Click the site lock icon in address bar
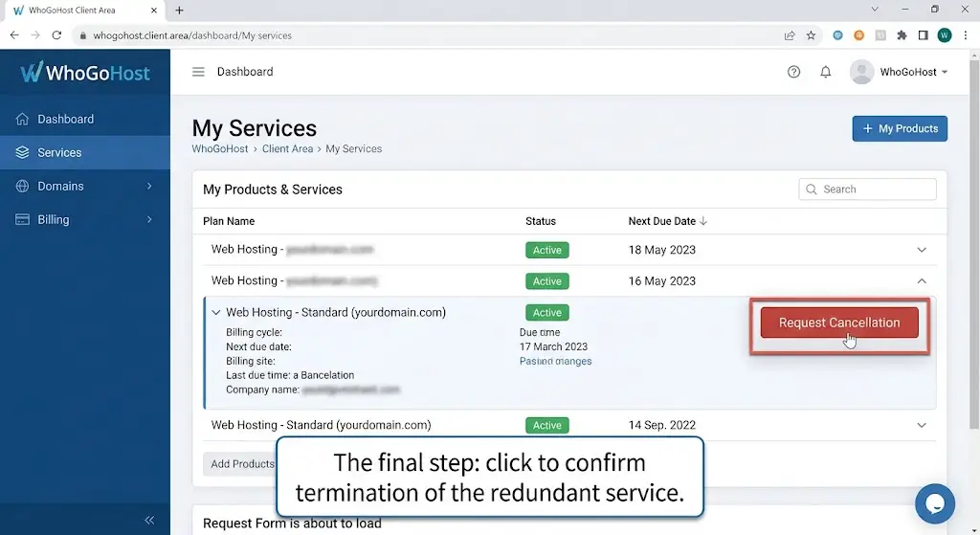980x535 pixels. pyautogui.click(x=82, y=35)
